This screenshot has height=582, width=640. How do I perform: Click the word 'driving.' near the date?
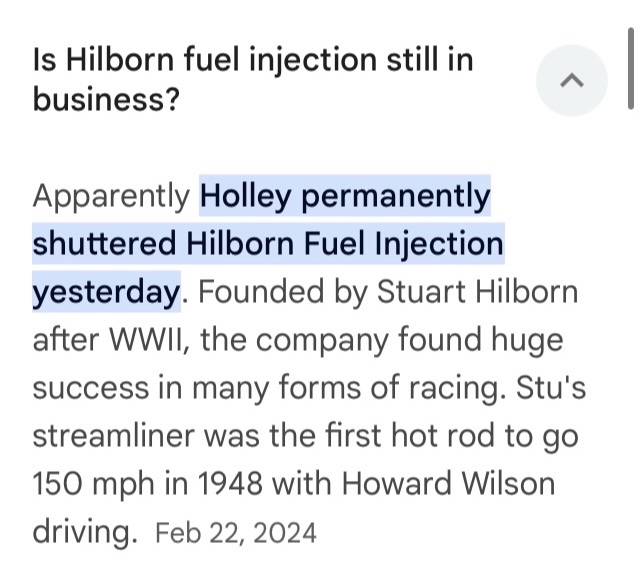coord(85,532)
